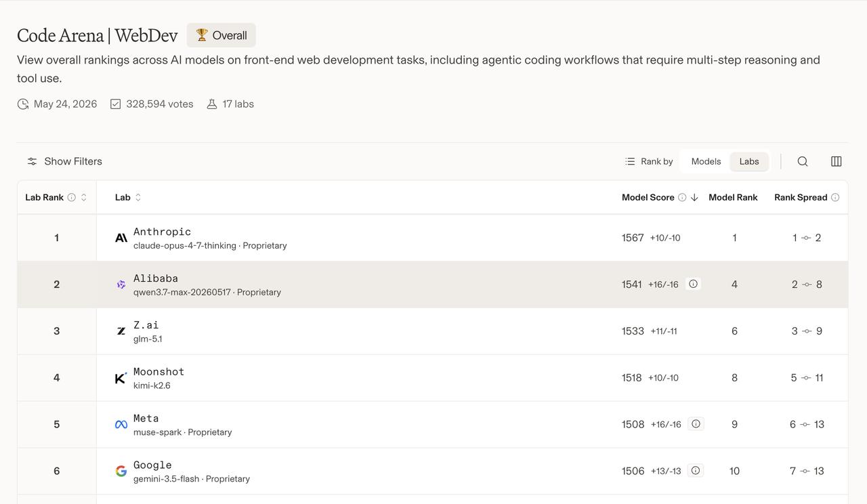The width and height of the screenshot is (867, 504).
Task: Open the search icon in the toolbar
Action: (803, 161)
